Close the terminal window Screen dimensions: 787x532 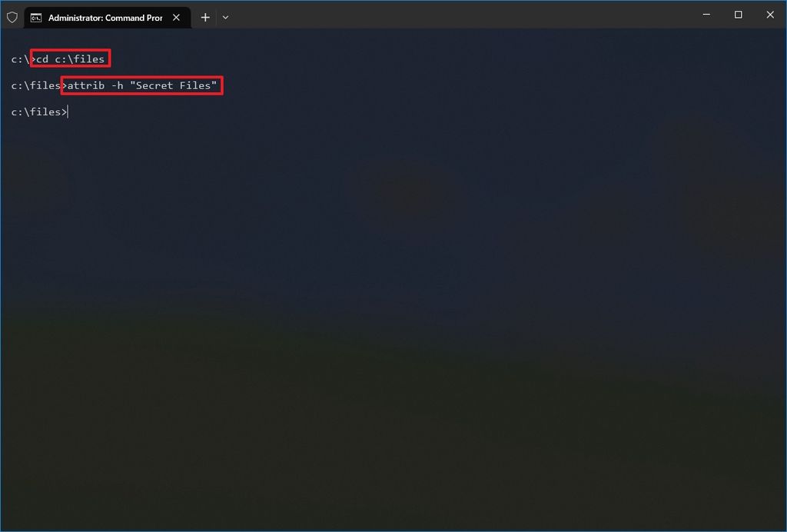pos(770,15)
